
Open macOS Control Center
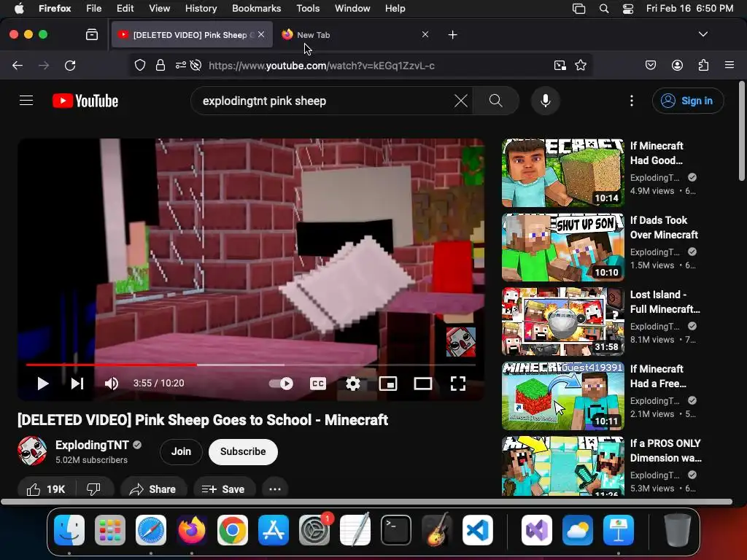[628, 8]
